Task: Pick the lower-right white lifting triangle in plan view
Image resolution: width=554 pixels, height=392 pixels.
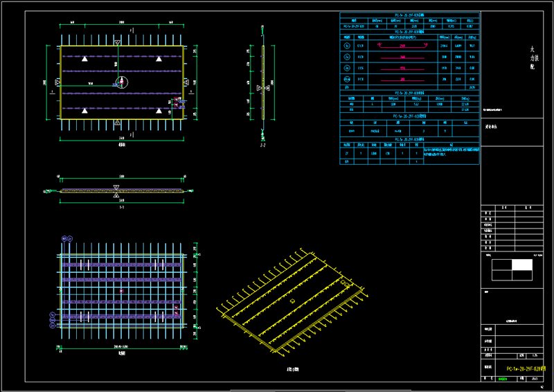Action: point(159,111)
